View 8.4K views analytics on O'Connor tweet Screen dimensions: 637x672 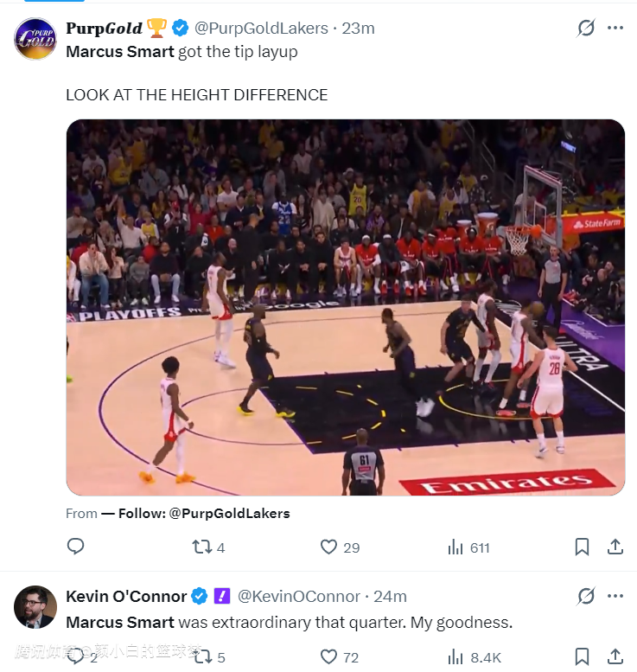(455, 656)
